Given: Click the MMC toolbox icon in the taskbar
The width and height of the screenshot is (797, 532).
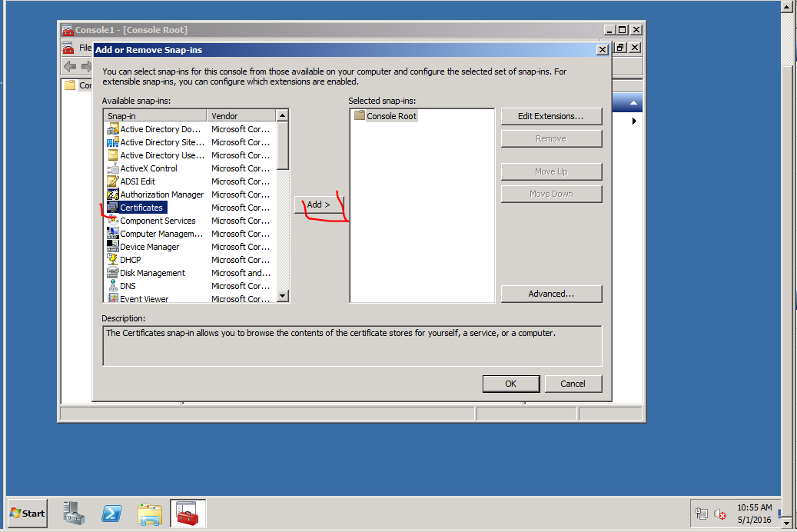Looking at the screenshot, I should click(188, 514).
